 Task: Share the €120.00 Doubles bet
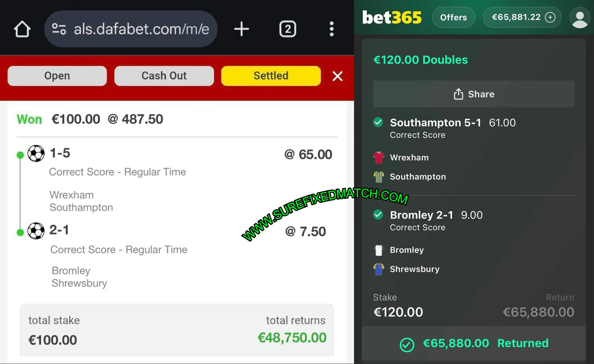[474, 94]
